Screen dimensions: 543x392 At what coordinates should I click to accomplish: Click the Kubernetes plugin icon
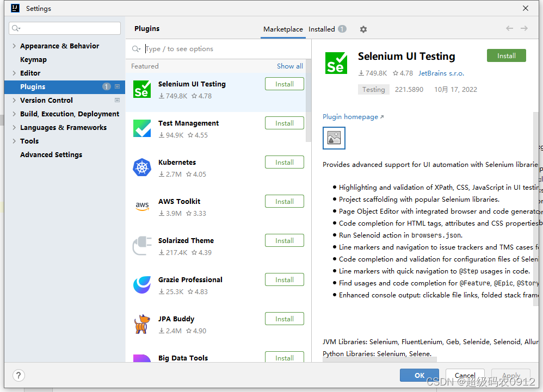(x=142, y=167)
